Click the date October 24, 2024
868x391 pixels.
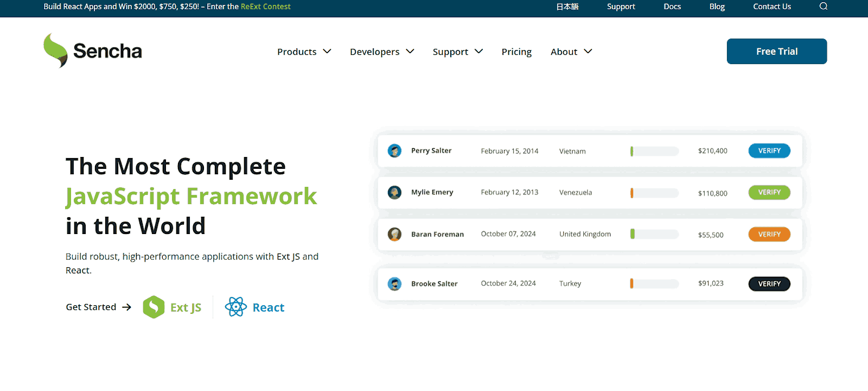(x=508, y=283)
